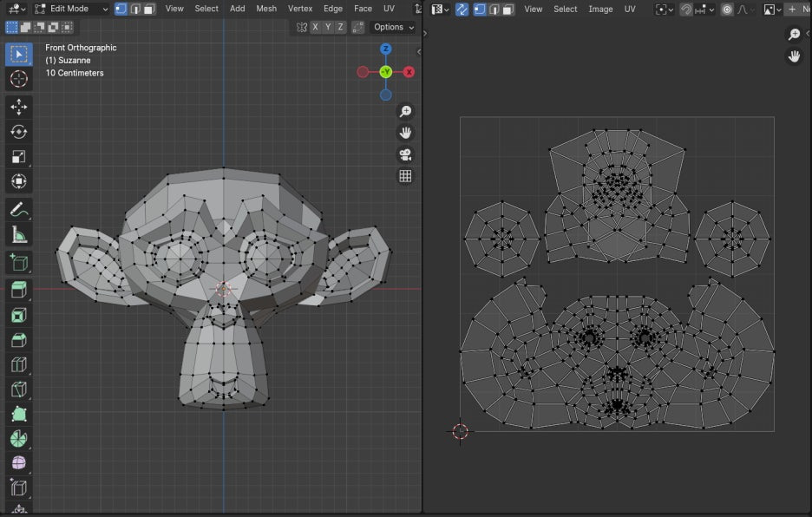Expand the Options dropdown
Image resolution: width=812 pixels, height=517 pixels.
[x=394, y=27]
